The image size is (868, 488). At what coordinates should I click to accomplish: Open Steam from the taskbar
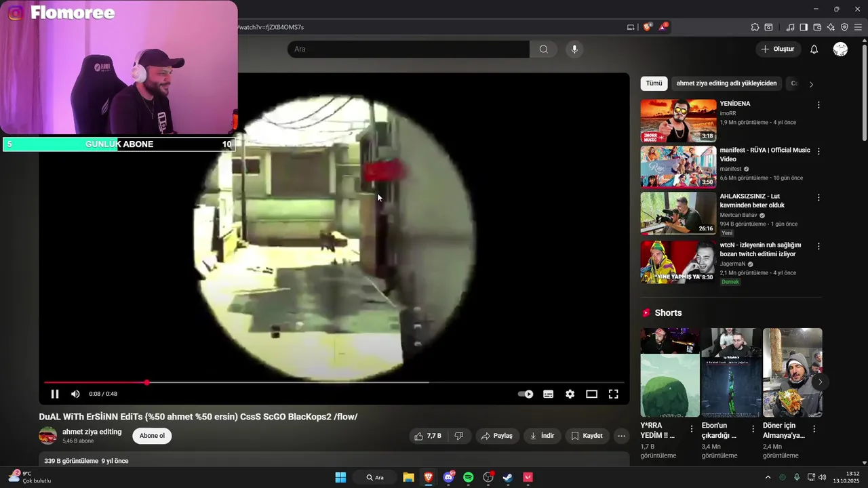[x=507, y=477]
